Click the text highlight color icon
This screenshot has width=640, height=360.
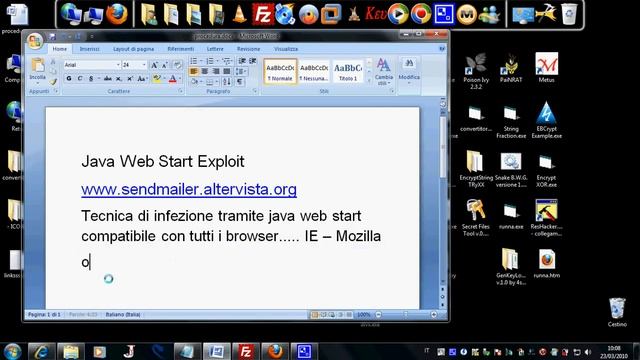(x=156, y=78)
